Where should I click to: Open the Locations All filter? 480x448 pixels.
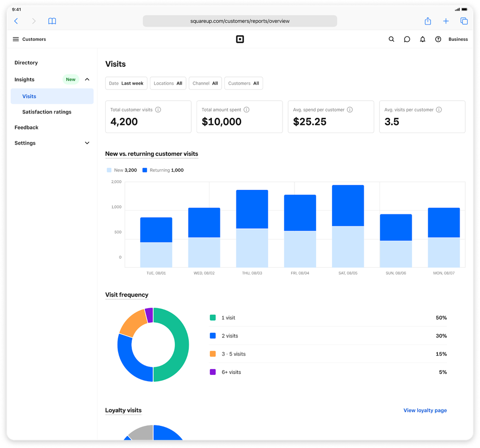pos(168,83)
